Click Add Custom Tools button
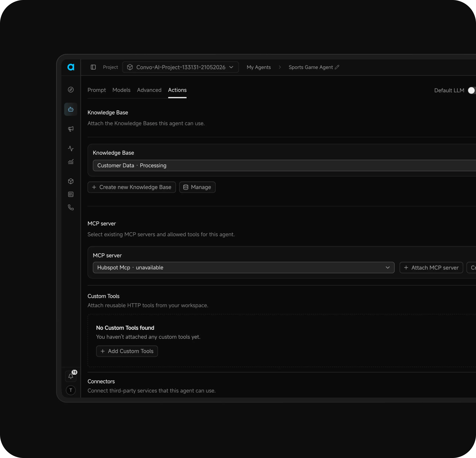This screenshot has height=458, width=476. click(x=127, y=351)
